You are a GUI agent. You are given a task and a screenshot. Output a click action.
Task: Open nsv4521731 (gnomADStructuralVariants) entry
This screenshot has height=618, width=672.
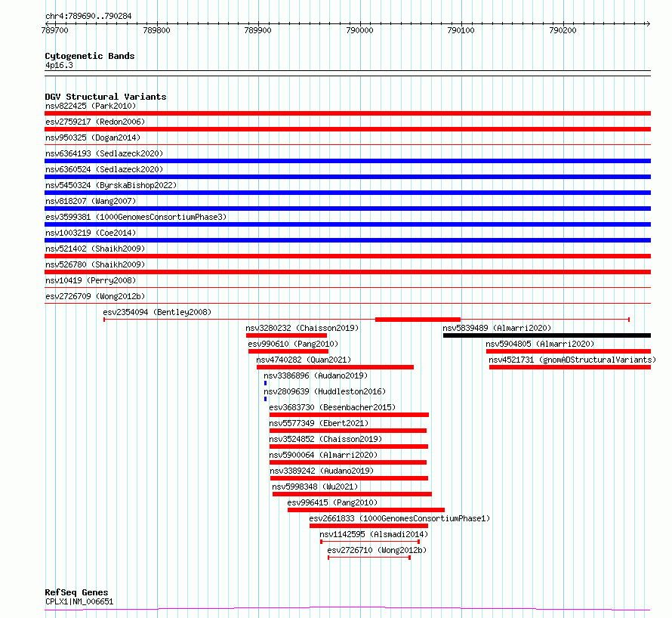[572, 360]
